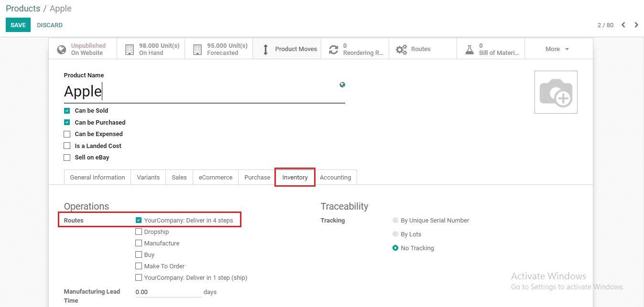Select By Unique Serial Number tracking
This screenshot has height=307, width=644.
click(395, 220)
